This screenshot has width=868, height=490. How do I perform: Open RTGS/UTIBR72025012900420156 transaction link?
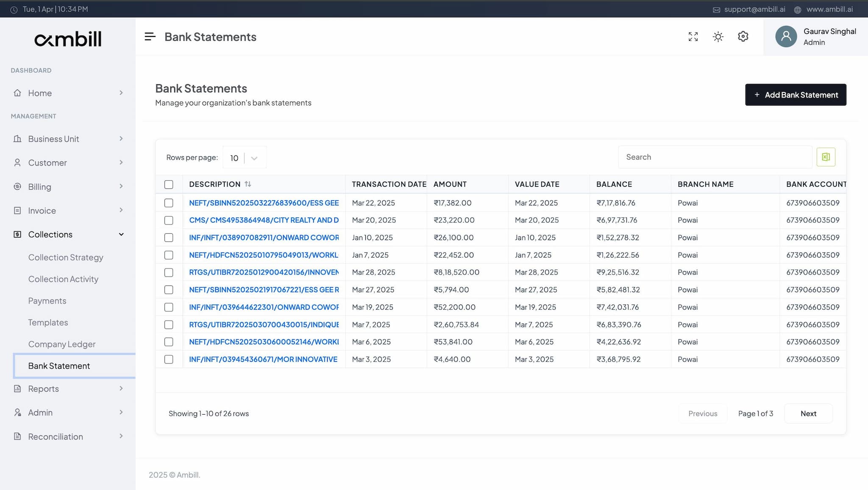point(264,272)
